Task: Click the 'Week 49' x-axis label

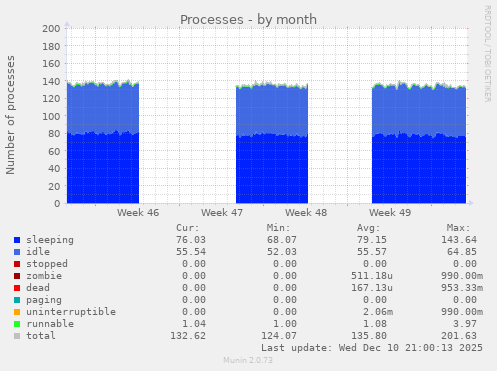Action: click(390, 213)
